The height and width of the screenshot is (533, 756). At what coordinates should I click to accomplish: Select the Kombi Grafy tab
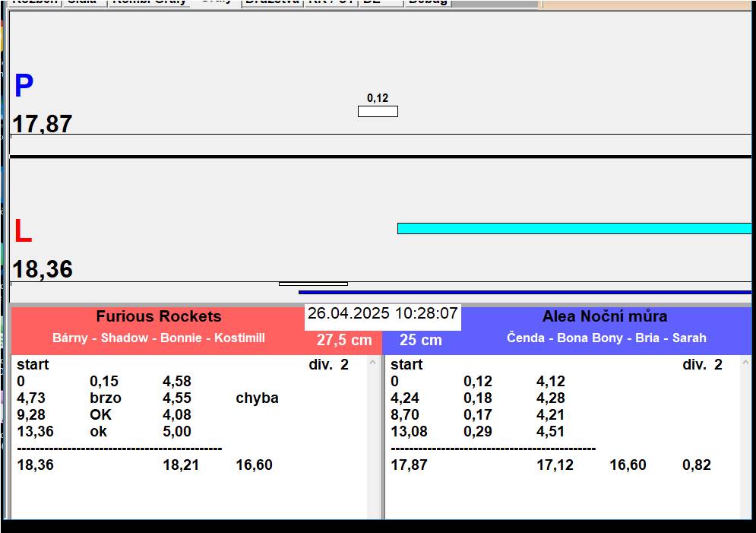(149, 2)
